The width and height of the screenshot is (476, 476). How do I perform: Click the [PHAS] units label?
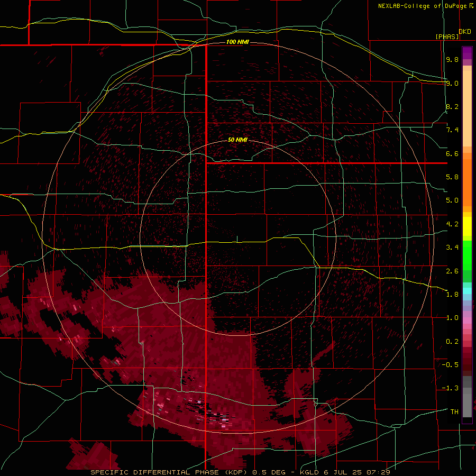click(447, 36)
